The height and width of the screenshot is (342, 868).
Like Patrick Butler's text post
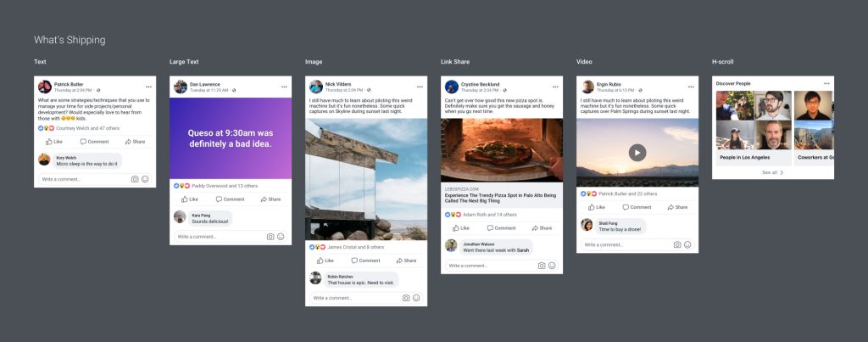tap(53, 142)
